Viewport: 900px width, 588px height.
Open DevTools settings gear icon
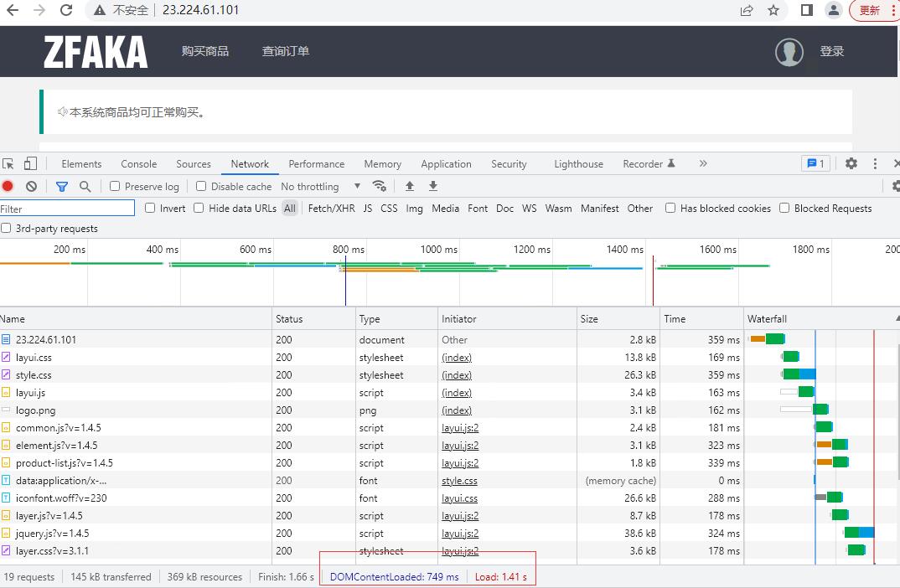[851, 163]
